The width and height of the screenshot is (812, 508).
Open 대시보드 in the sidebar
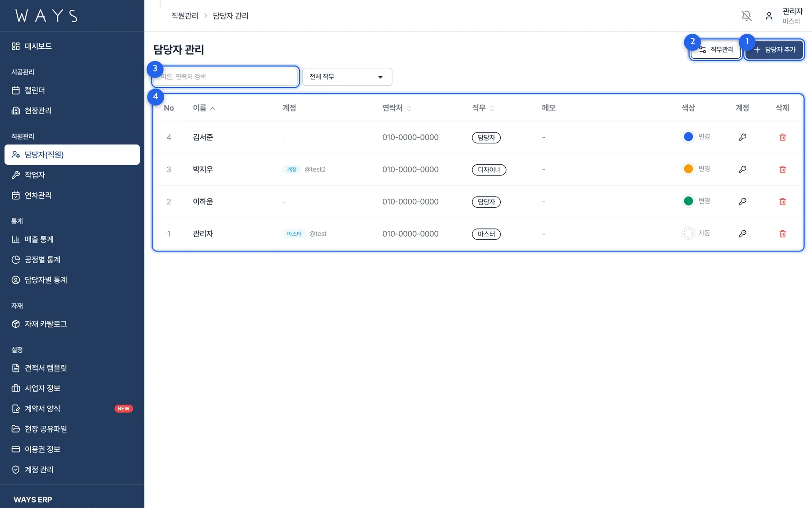tap(72, 46)
